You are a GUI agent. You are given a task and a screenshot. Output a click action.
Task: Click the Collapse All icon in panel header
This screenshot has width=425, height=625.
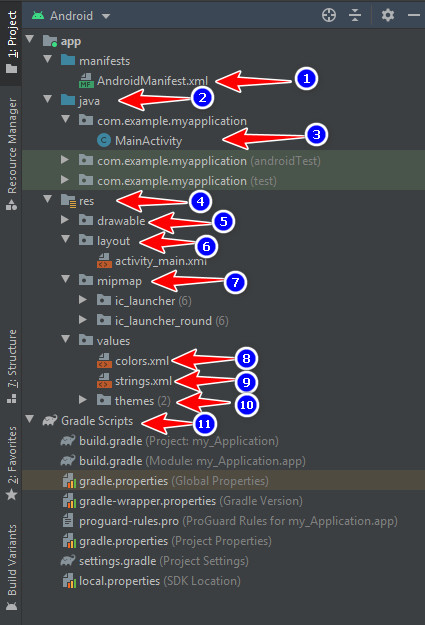(354, 16)
